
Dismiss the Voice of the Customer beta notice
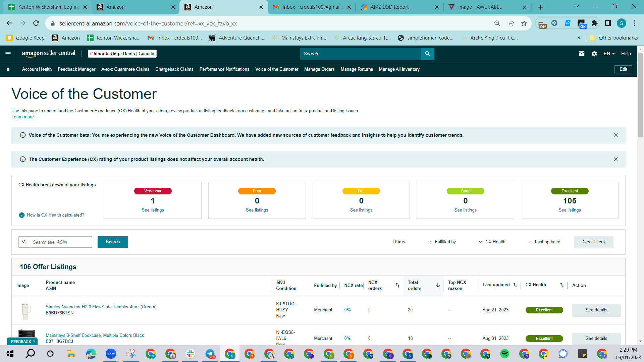click(x=615, y=135)
